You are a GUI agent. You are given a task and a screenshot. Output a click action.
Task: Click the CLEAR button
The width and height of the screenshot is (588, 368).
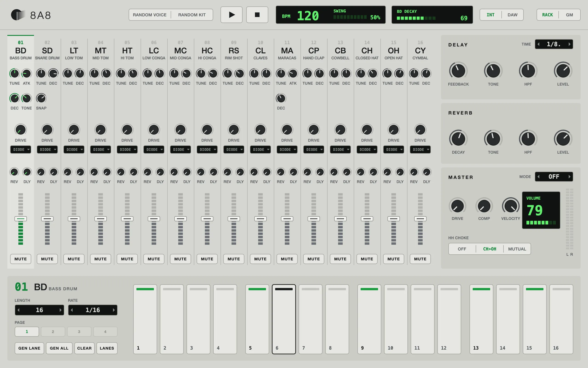[x=84, y=348]
